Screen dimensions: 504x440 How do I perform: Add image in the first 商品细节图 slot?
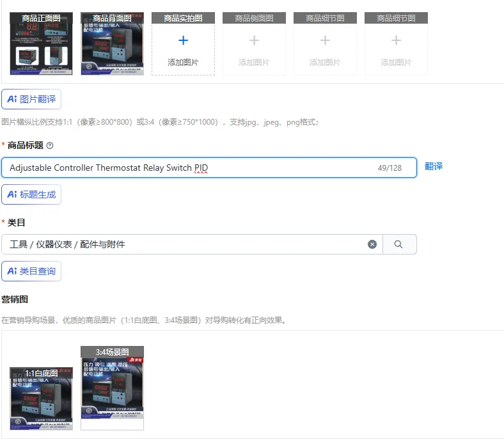325,43
